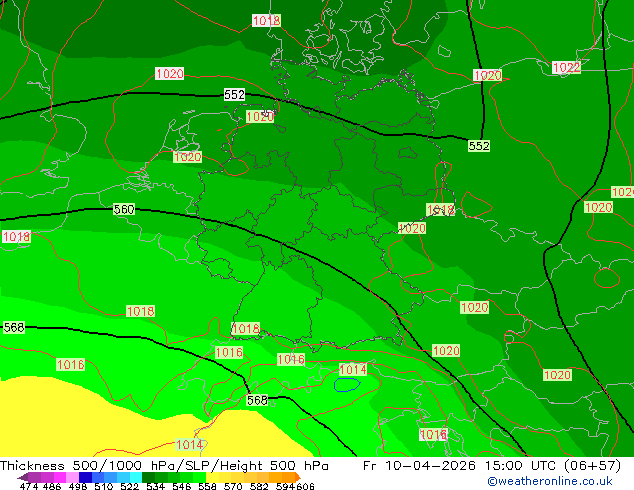
Task: Click the 570 value on the legend scale
Action: tap(233, 486)
